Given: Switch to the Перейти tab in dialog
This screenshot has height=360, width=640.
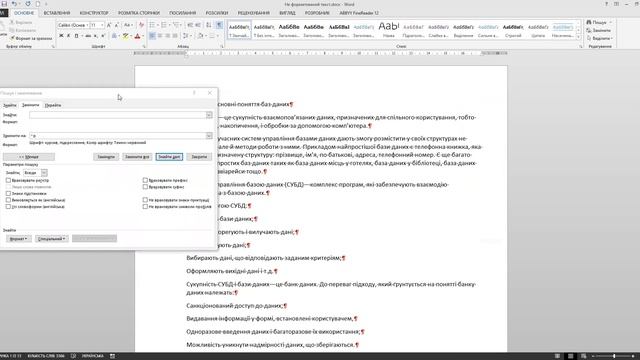Looking at the screenshot, I should (53, 105).
